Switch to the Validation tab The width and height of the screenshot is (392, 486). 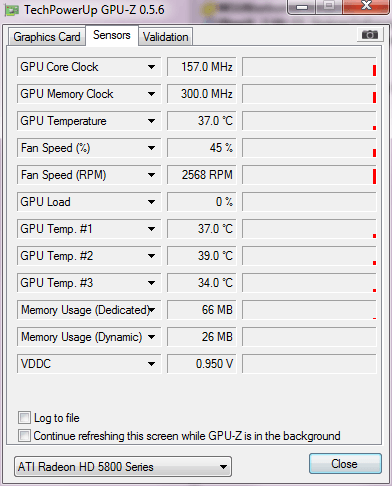point(166,37)
